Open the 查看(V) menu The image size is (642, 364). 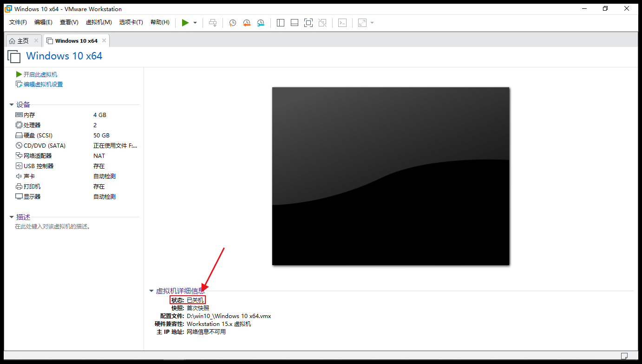coord(69,22)
